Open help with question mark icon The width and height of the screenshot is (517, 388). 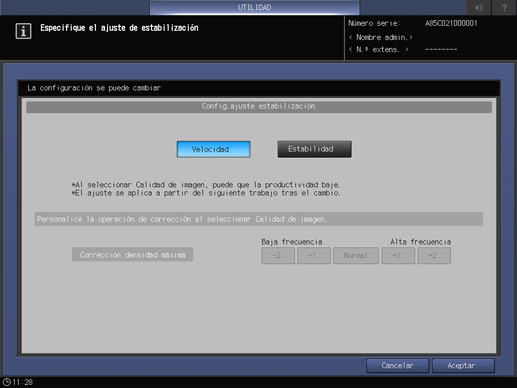(504, 7)
